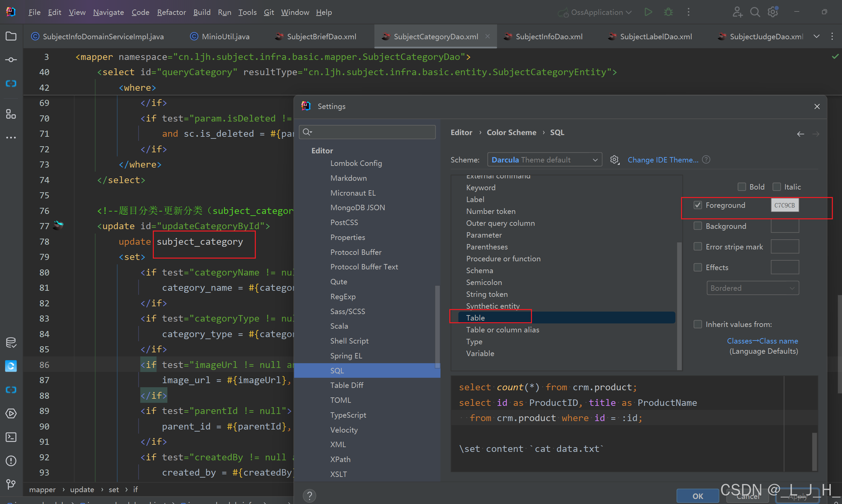Open the Commit tool window icon
The image size is (842, 504).
[x=11, y=60]
